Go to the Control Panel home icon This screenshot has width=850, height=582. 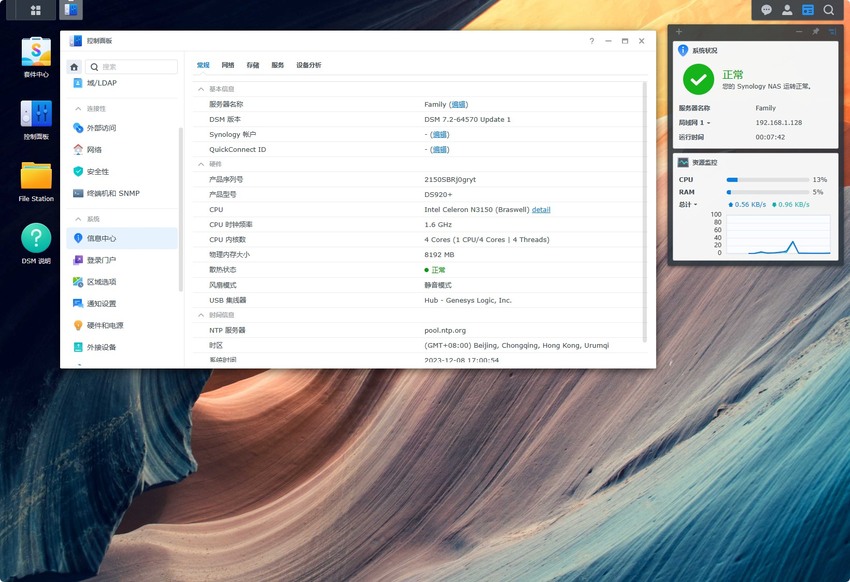click(x=74, y=67)
